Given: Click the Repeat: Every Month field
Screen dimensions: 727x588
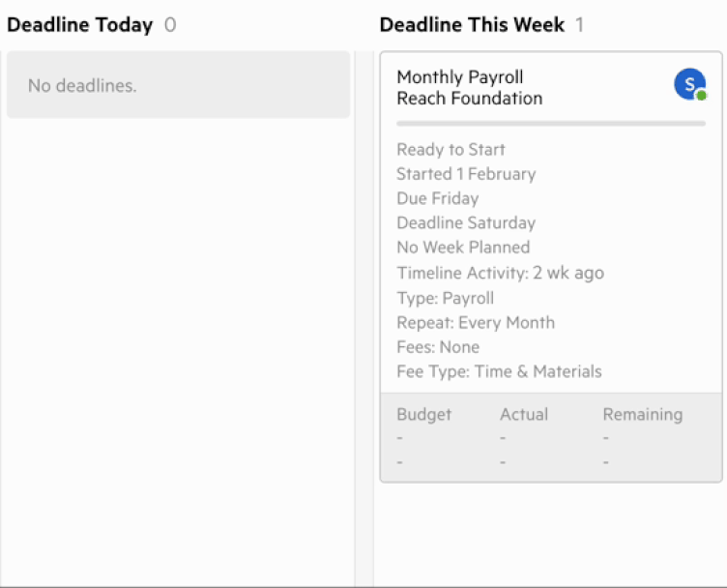Looking at the screenshot, I should pyautogui.click(x=476, y=323).
